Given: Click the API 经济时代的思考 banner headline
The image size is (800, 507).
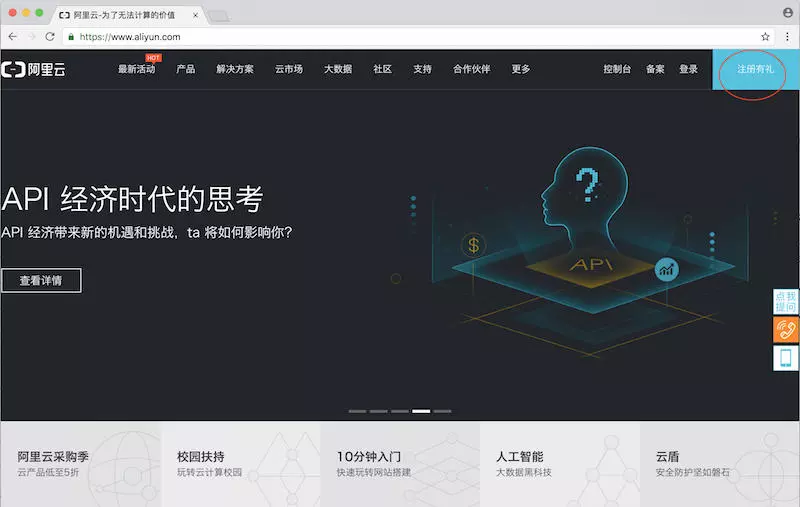Looking at the screenshot, I should pos(132,199).
